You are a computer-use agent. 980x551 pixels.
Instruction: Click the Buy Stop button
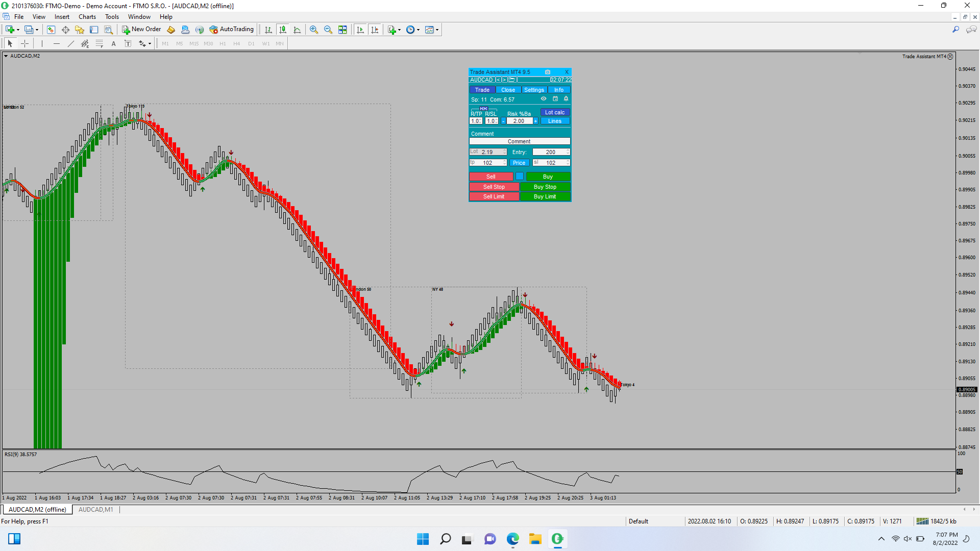545,187
